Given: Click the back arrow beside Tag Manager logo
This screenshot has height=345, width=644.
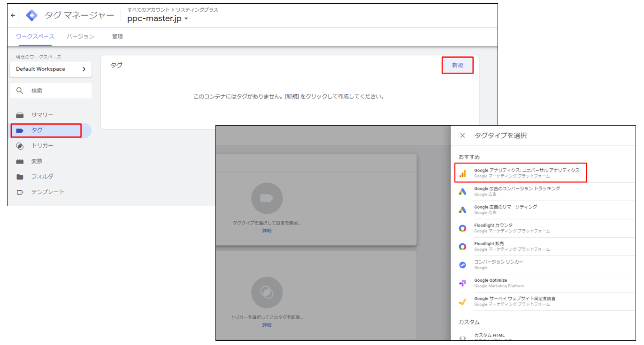Looking at the screenshot, I should [13, 15].
